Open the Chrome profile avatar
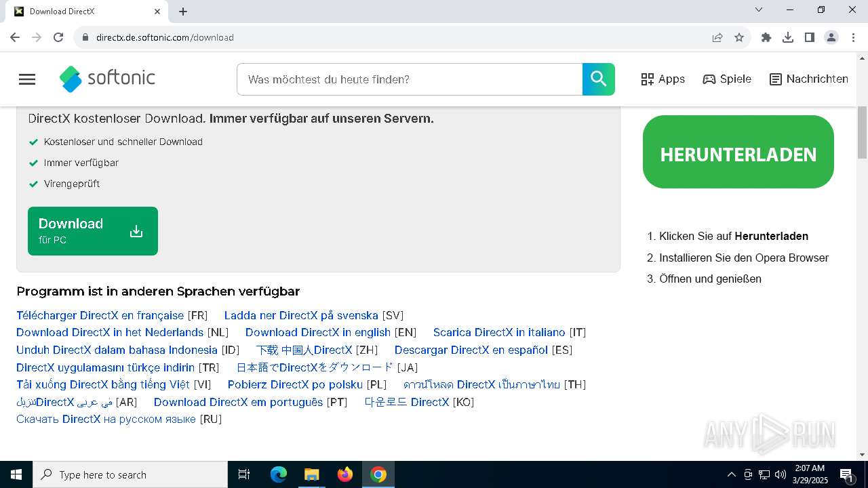 pos(831,37)
